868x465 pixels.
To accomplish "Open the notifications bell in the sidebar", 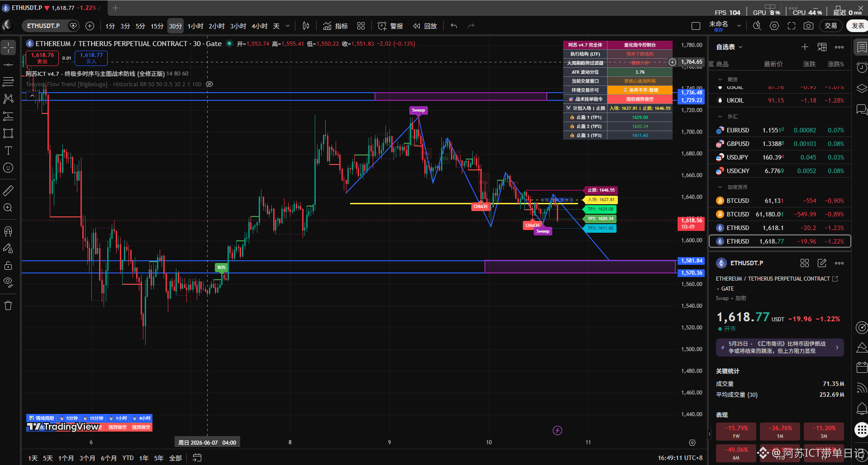I will (862, 409).
